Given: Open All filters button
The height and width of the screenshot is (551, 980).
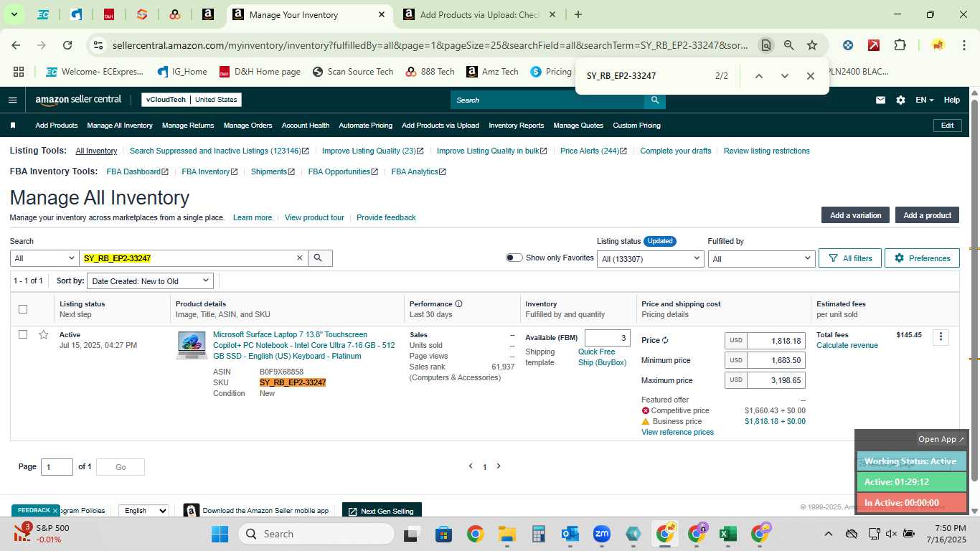Looking at the screenshot, I should click(850, 258).
